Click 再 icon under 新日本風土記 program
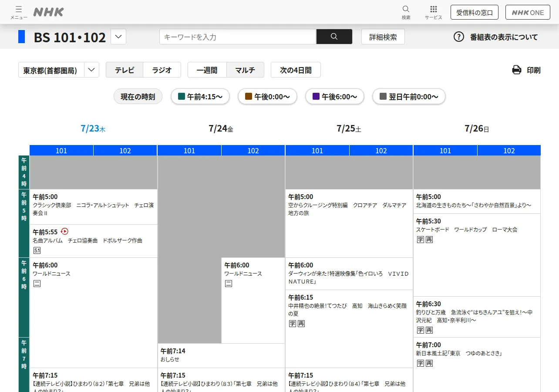 point(429,363)
